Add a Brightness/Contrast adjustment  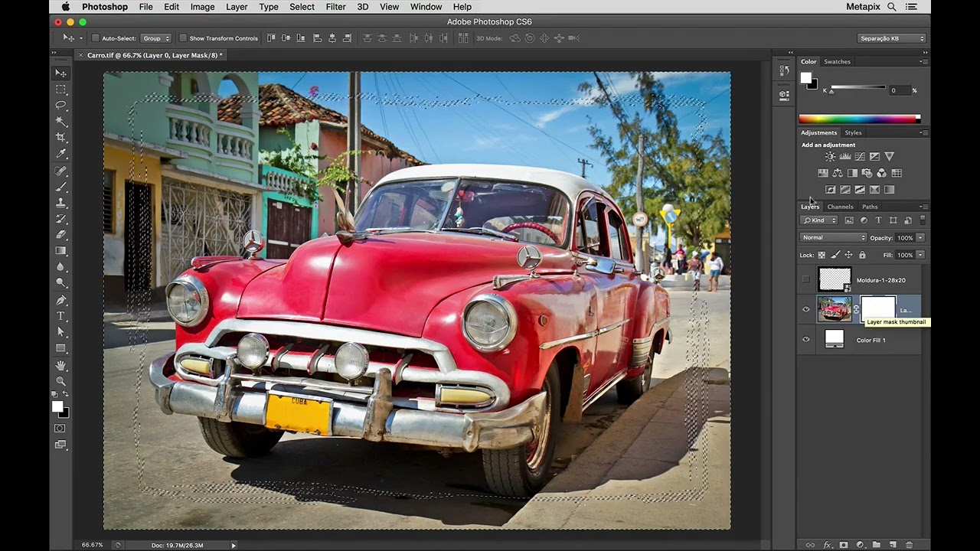pyautogui.click(x=830, y=156)
